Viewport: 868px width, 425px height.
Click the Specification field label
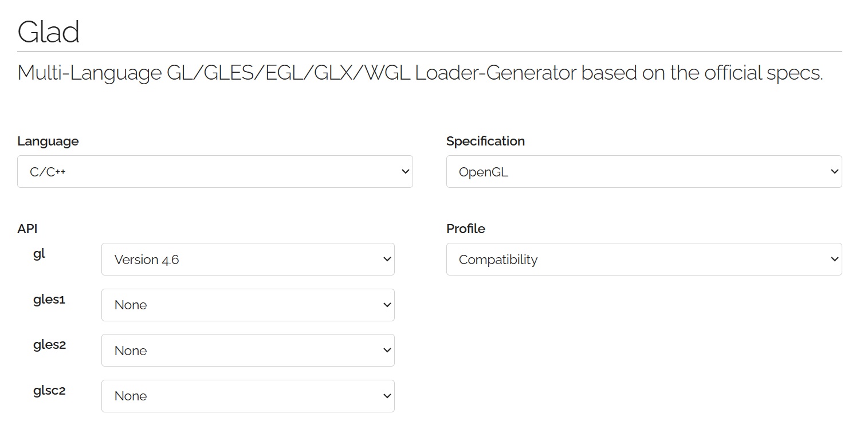(x=485, y=141)
